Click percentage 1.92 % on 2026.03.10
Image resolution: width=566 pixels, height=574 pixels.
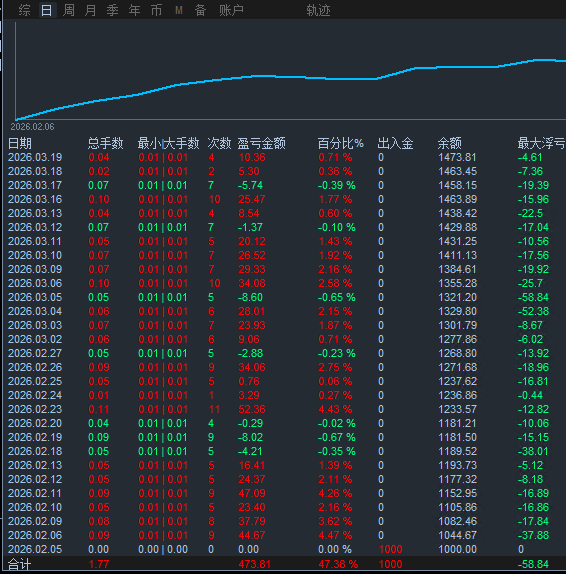point(335,255)
